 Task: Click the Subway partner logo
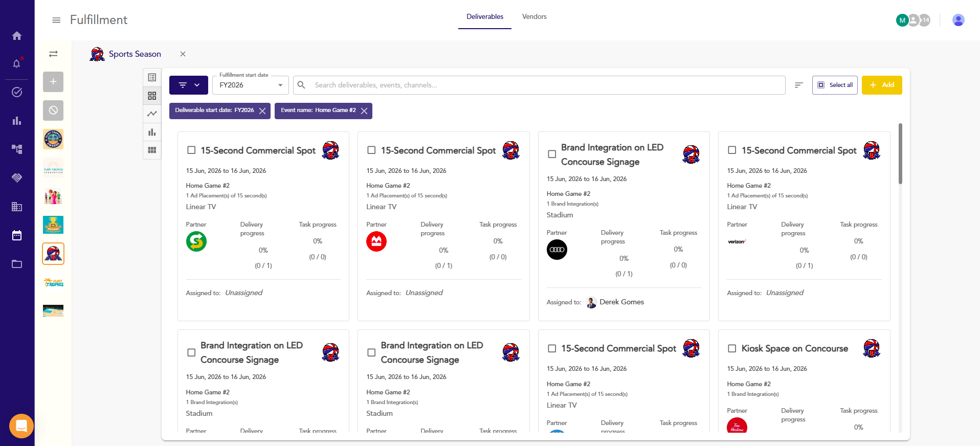pyautogui.click(x=196, y=241)
